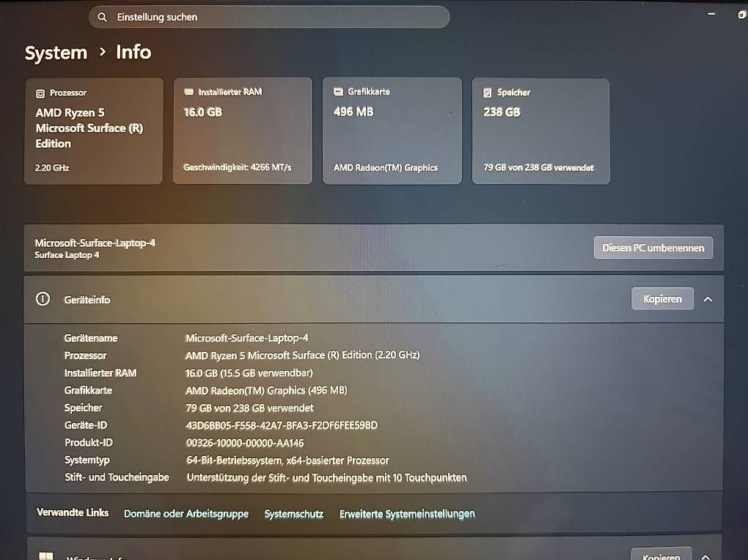Click the Einstellung suchen search field
Screen dimensions: 748x560
[x=269, y=17]
